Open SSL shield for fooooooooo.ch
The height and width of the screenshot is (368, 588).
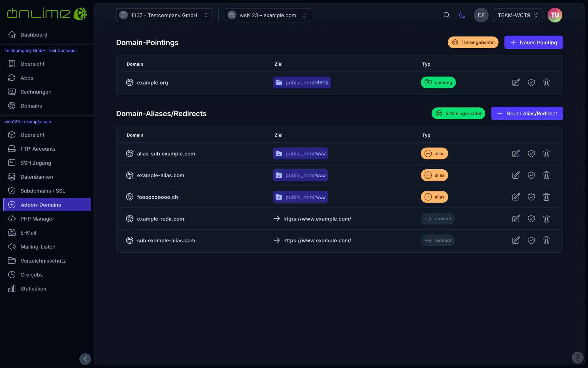531,197
